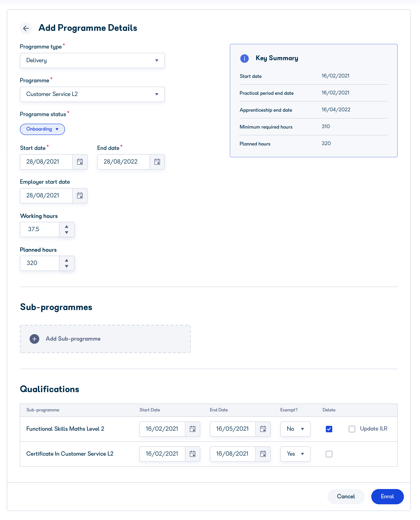Click the Key Summary info icon
420x520 pixels.
(x=244, y=58)
